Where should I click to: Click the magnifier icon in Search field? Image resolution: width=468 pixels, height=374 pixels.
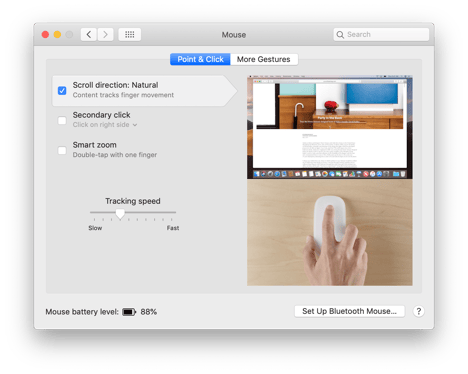[x=340, y=35]
